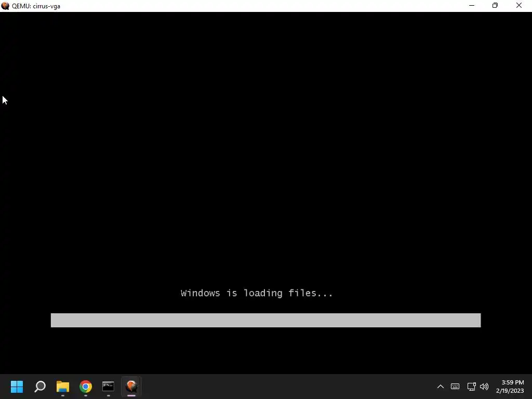This screenshot has height=399, width=532.
Task: Show hidden system tray icons
Action: click(x=441, y=387)
